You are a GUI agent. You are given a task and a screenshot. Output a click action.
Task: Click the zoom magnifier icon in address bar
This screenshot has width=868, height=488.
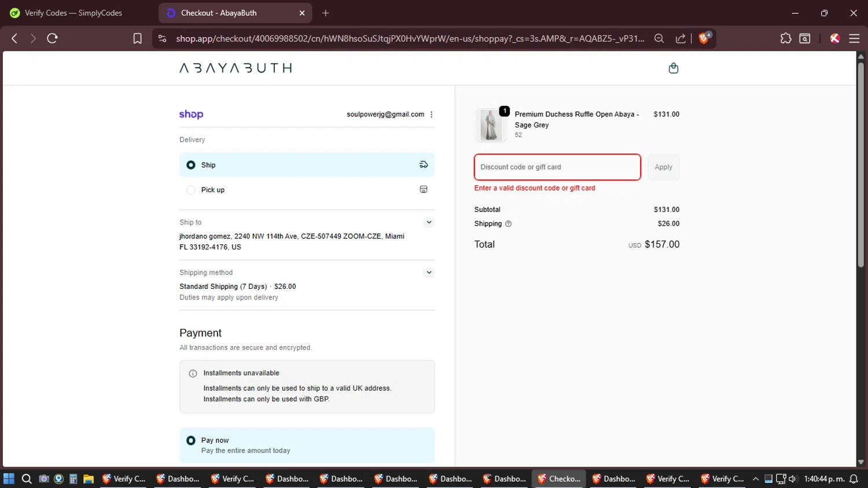(659, 38)
